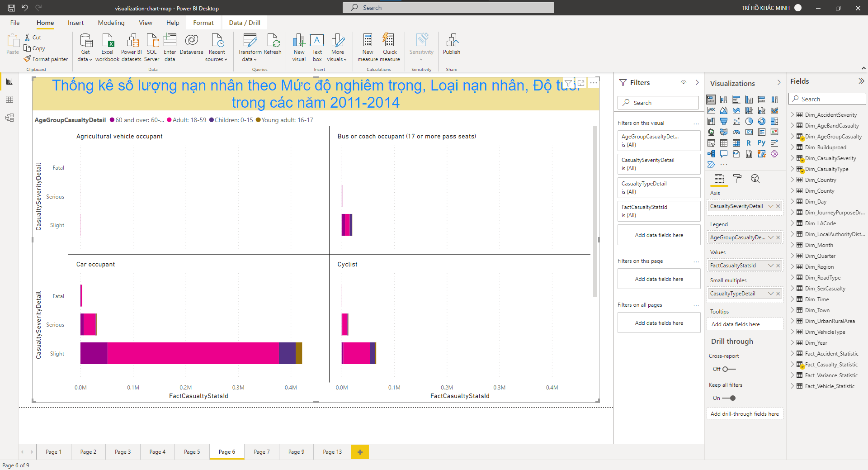Click Add drill-through fields here
The width and height of the screenshot is (868, 470).
(x=745, y=414)
